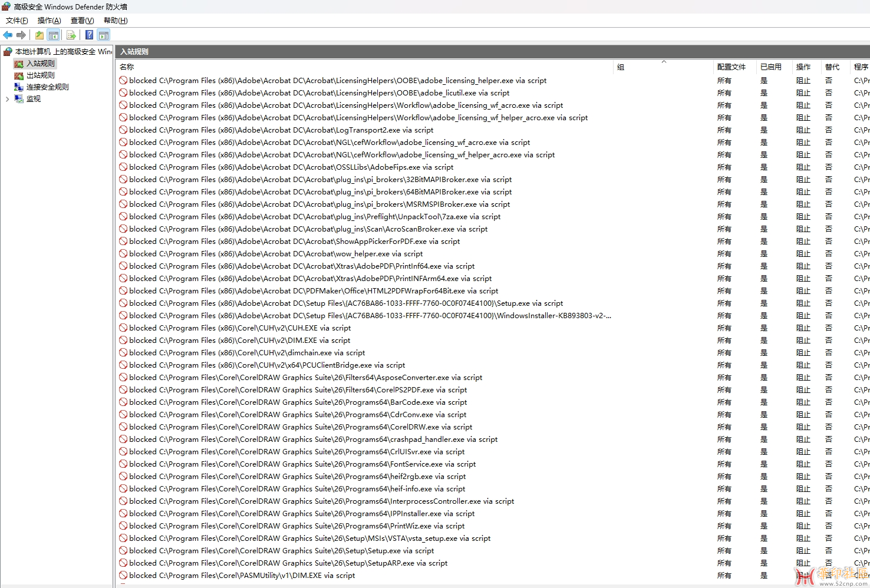Click 所有 in the CrlUISvr.exe row
This screenshot has width=870, height=588.
(724, 451)
